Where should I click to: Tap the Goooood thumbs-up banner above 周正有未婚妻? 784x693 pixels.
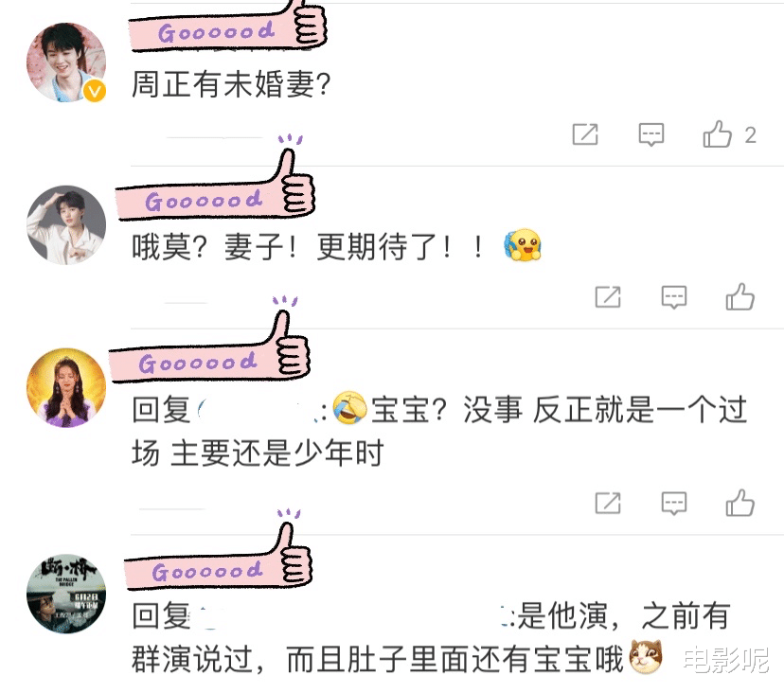pos(227,27)
